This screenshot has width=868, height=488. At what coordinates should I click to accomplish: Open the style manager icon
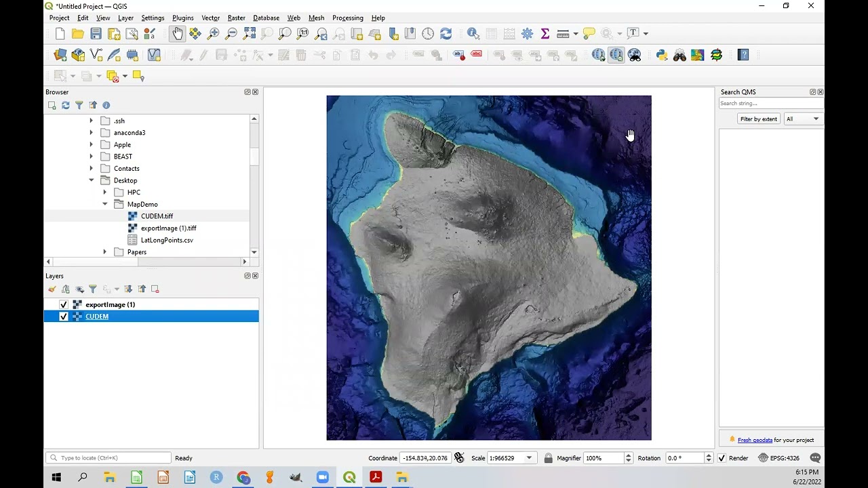(x=150, y=33)
